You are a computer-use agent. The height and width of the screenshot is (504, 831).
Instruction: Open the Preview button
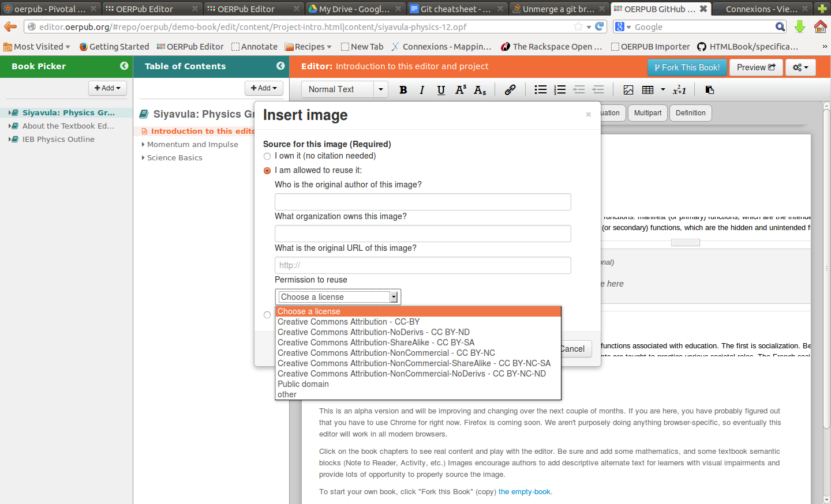click(x=756, y=67)
